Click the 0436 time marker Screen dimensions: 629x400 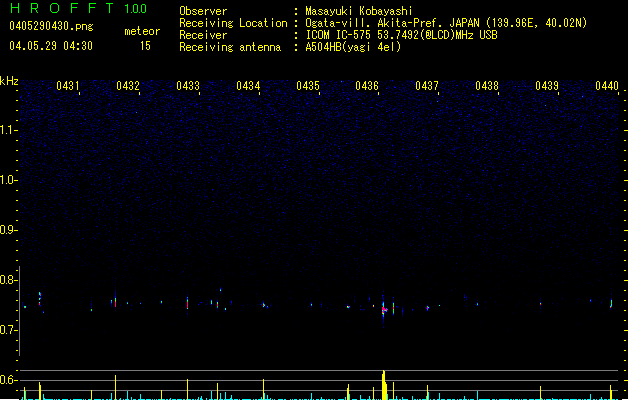coord(367,86)
